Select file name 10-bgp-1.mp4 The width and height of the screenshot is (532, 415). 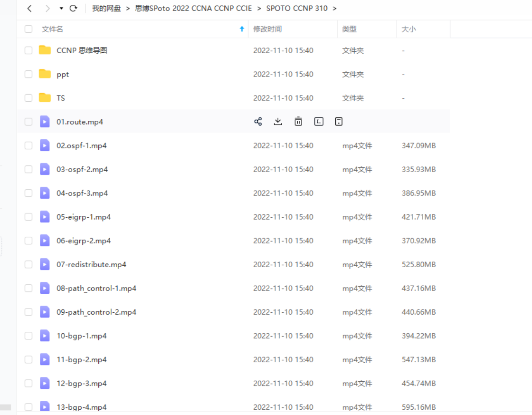pos(81,336)
